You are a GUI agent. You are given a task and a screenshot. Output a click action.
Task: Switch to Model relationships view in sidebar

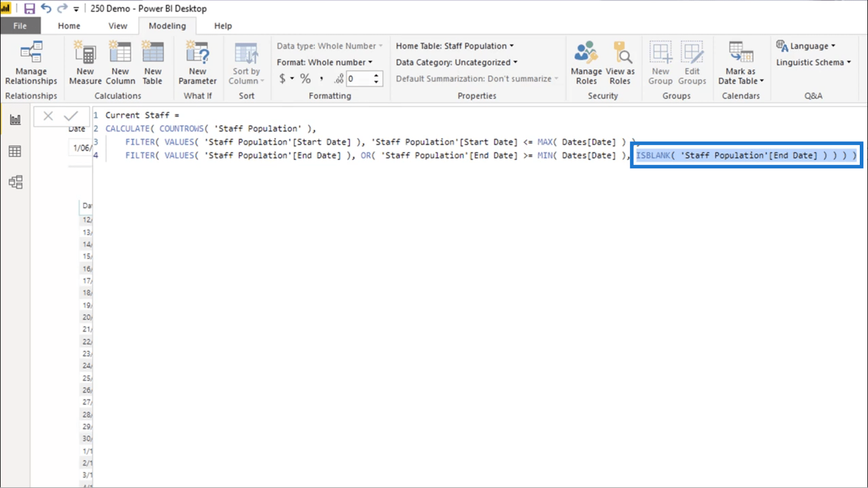15,182
